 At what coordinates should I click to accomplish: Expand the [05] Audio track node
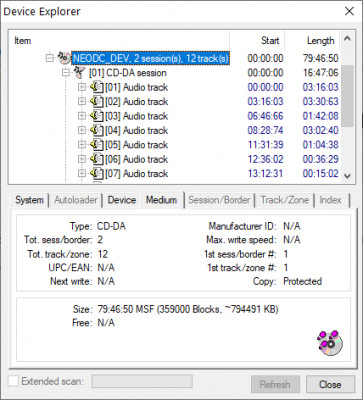point(82,145)
